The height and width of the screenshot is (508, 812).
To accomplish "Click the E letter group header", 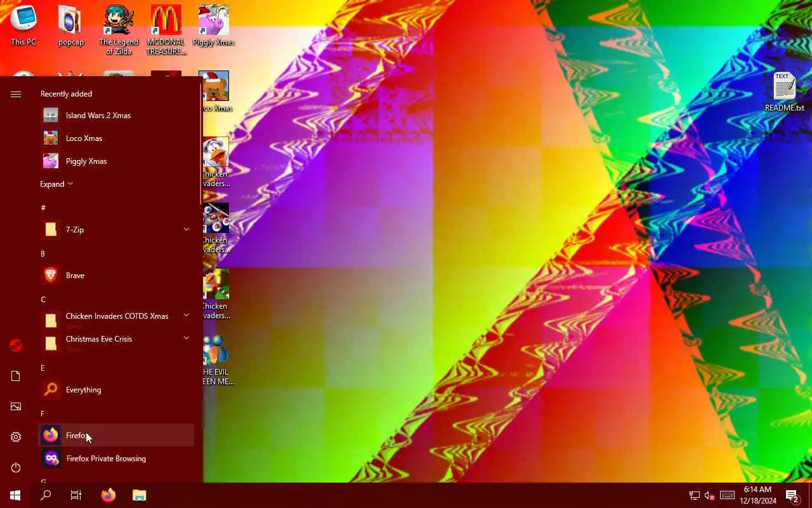I will pyautogui.click(x=43, y=368).
